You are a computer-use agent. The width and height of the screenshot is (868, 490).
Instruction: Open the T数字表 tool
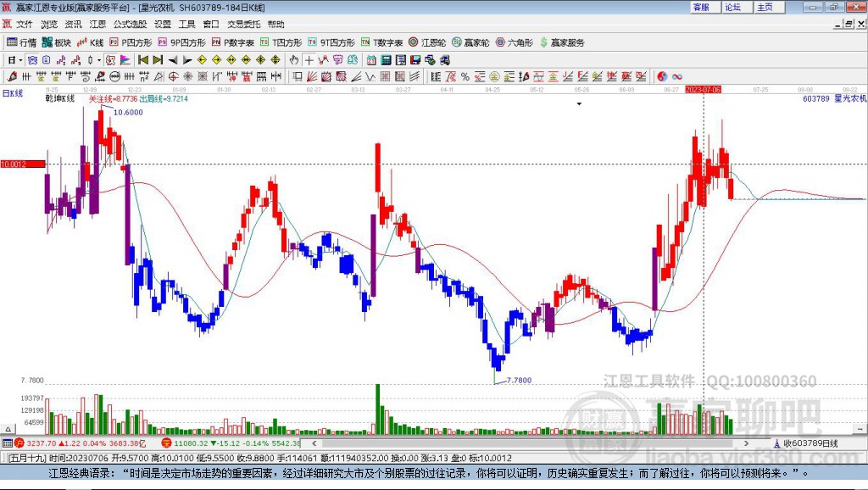[382, 42]
